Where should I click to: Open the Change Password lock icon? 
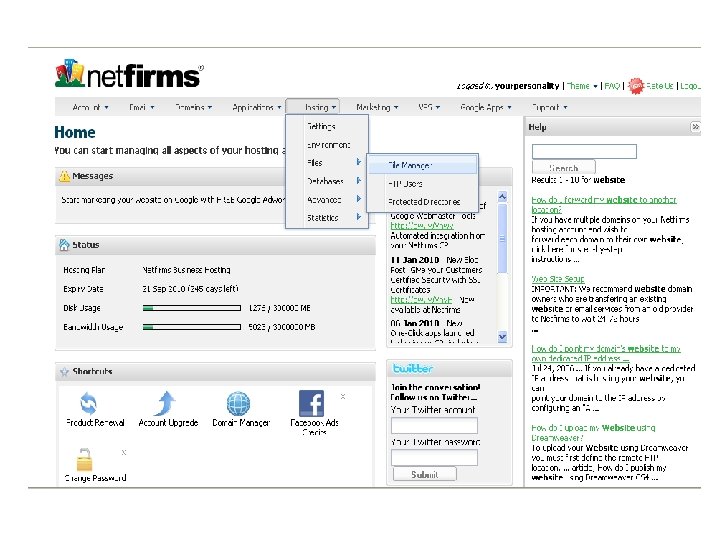pos(84,460)
